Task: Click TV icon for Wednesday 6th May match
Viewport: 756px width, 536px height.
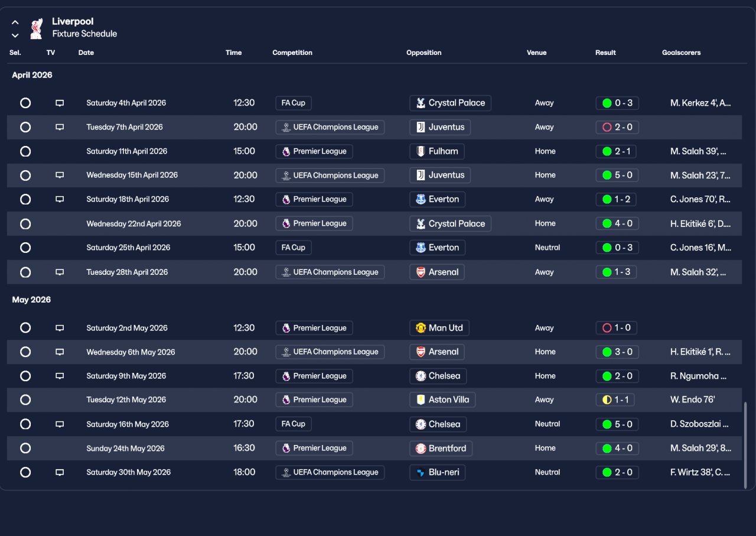Action: point(60,352)
